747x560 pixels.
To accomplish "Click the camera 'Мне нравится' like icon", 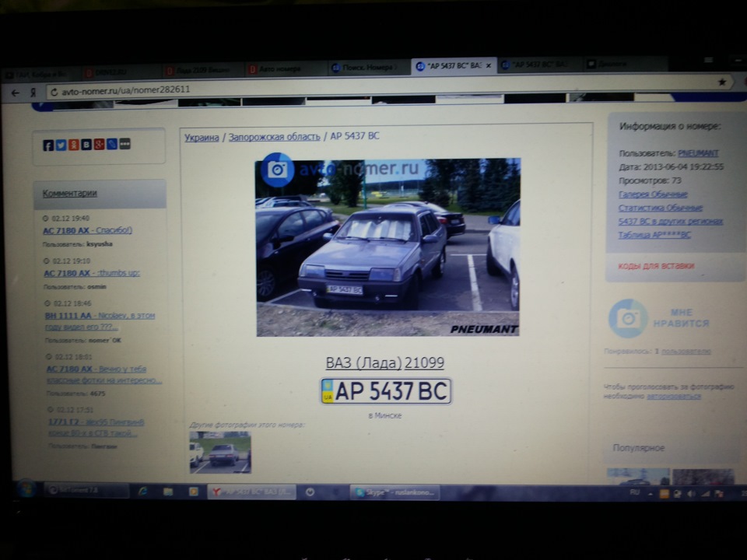I will [629, 318].
